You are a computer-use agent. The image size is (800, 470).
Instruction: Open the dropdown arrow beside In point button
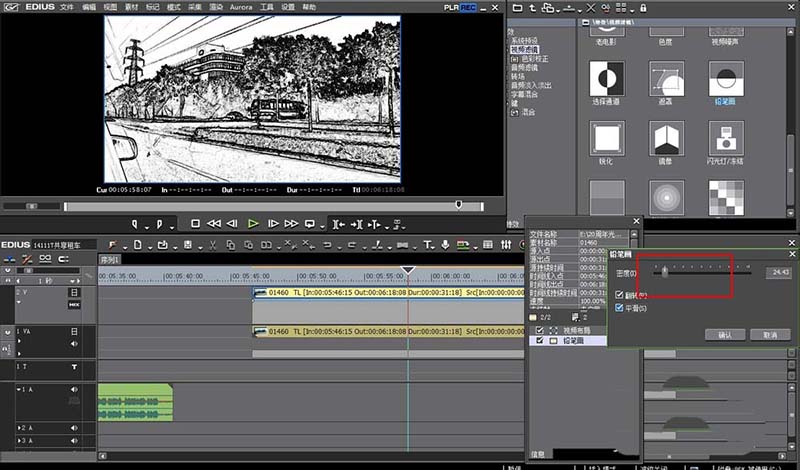pos(147,227)
